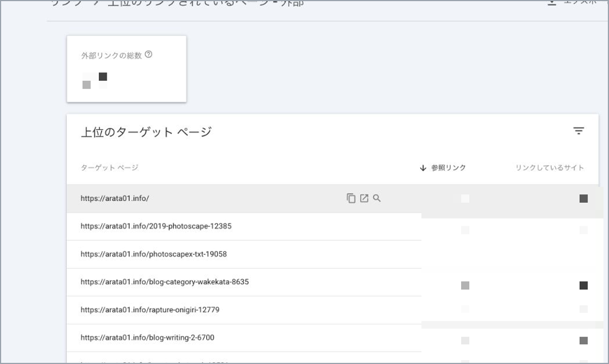Open the table filter icon
Viewport: 609px width, 364px height.
[578, 131]
